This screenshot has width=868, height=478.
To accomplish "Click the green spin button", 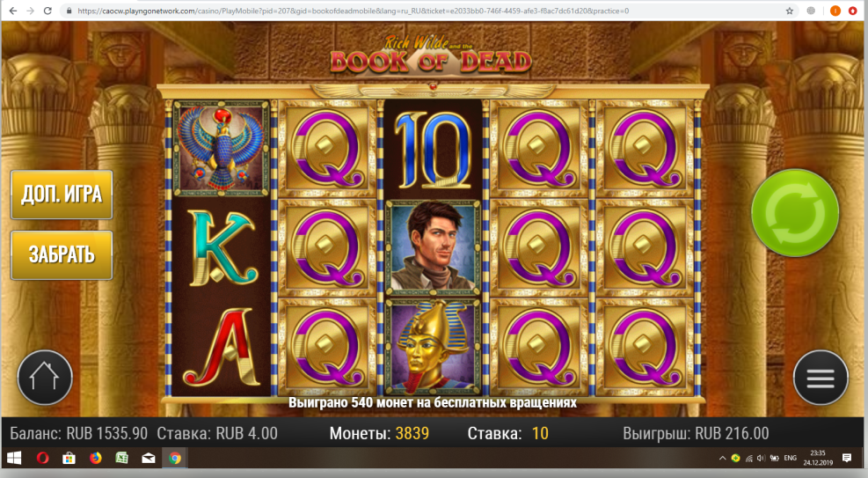I will (x=795, y=213).
